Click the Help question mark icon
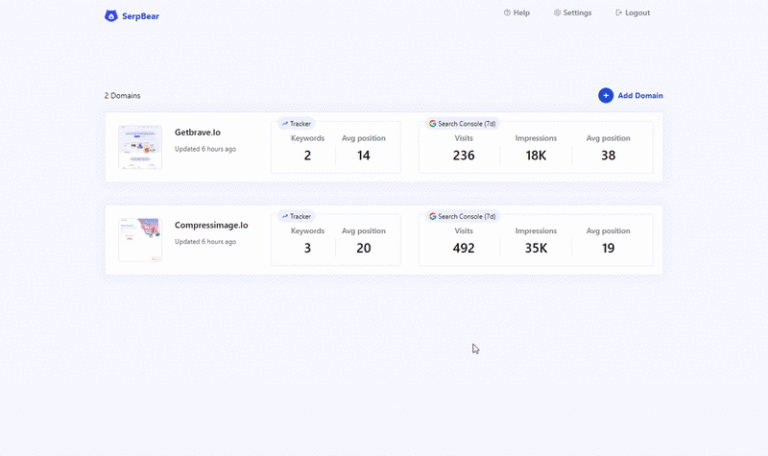The height and width of the screenshot is (456, 768). coord(507,13)
